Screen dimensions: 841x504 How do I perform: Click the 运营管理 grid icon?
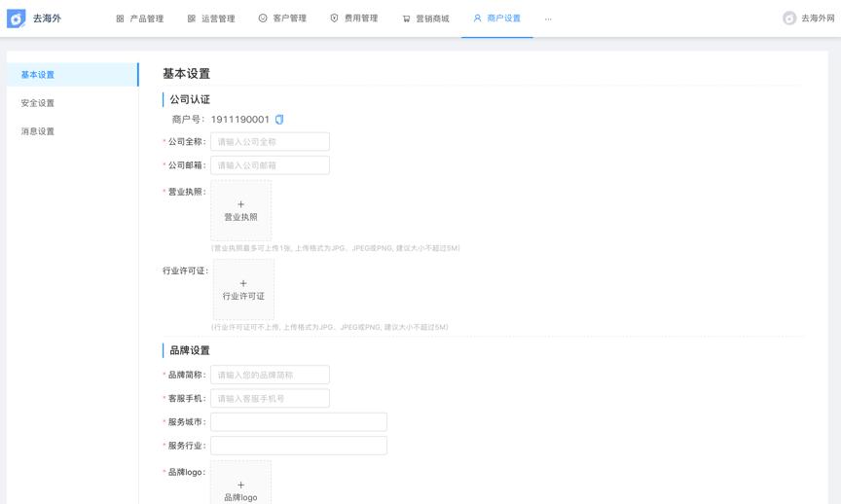pyautogui.click(x=192, y=18)
